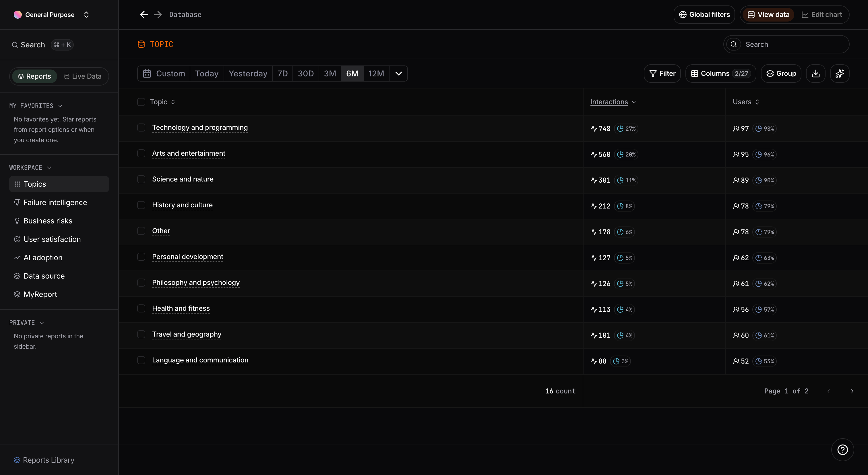This screenshot has width=868, height=475.
Task: Focus the top-right Search input field
Action: tap(786, 44)
